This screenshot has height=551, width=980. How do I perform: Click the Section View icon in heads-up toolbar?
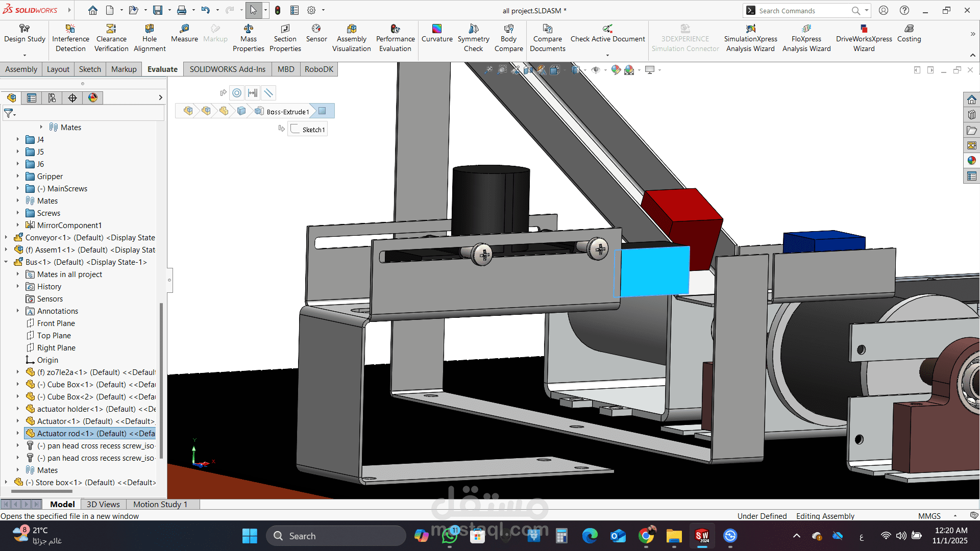click(528, 70)
